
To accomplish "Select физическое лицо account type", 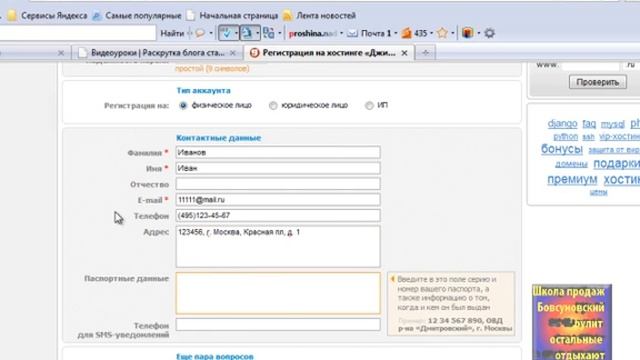I will [x=183, y=106].
